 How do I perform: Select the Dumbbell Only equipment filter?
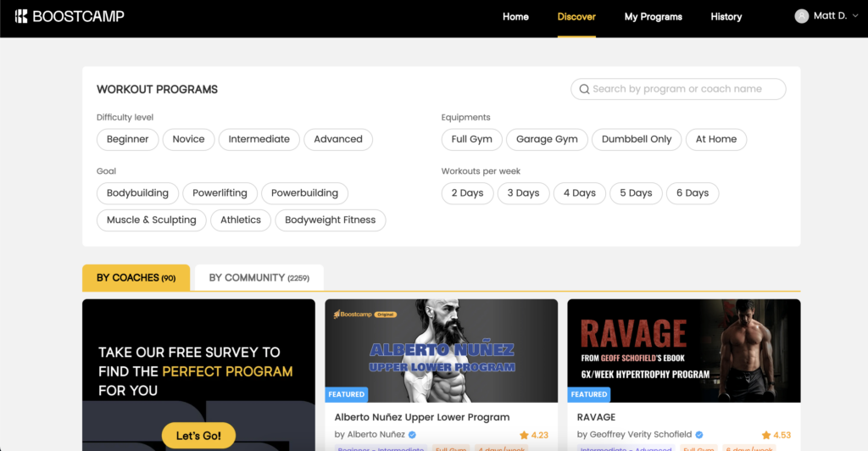[x=637, y=139]
